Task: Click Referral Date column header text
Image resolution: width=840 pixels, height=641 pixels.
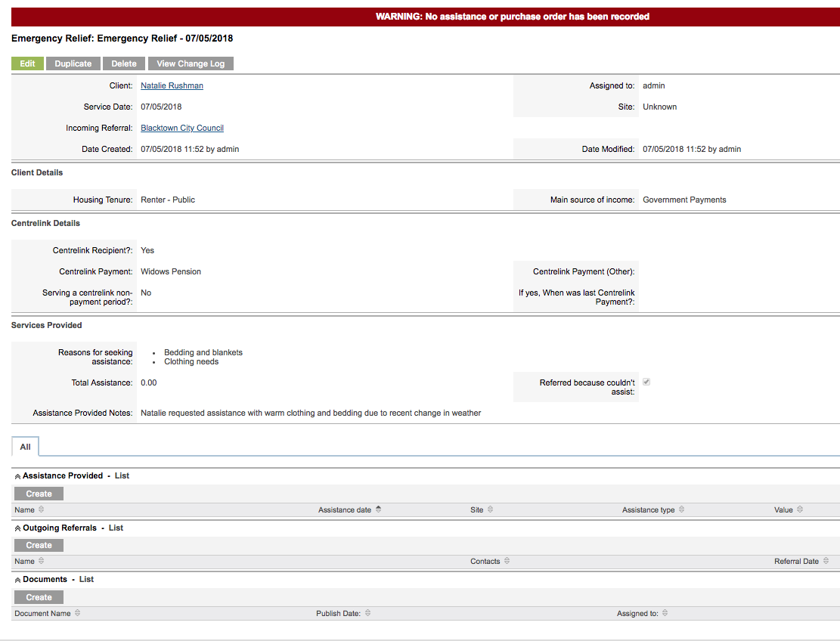Action: tap(796, 561)
